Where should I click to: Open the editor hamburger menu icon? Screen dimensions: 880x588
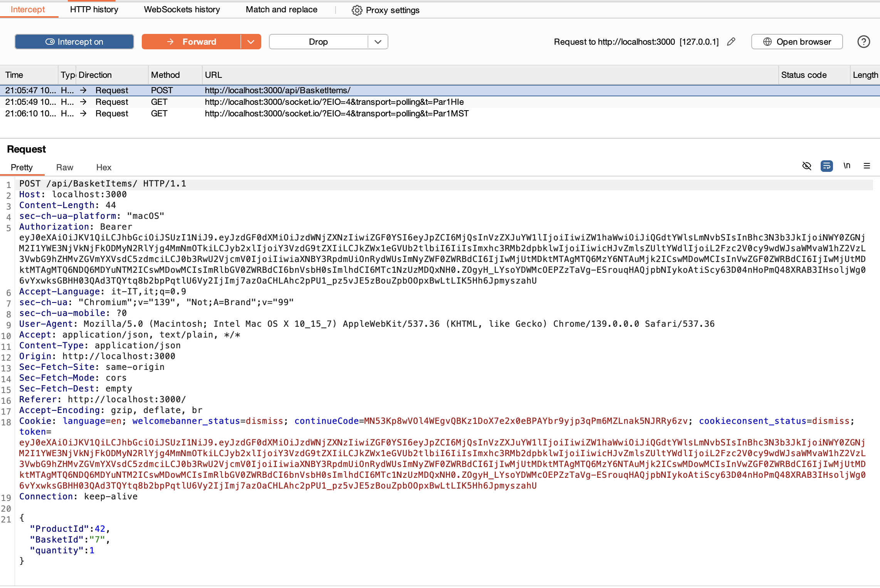coord(867,166)
